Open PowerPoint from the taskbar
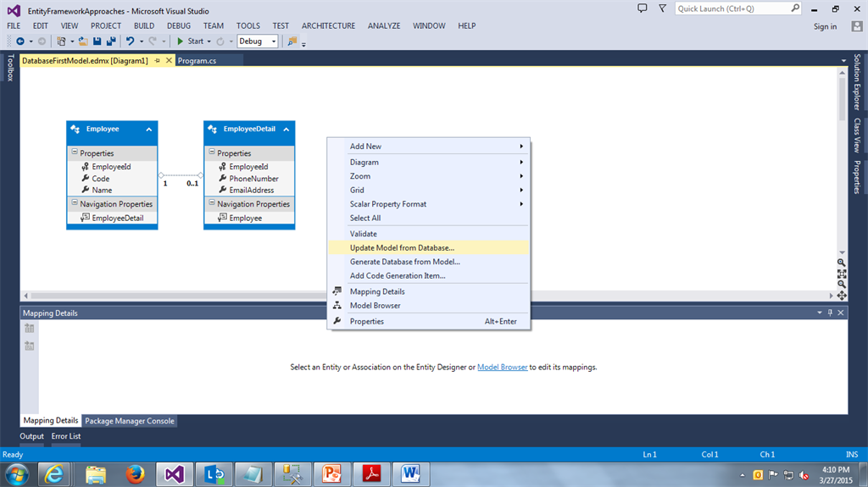Viewport: 868px width, 487px height. click(x=331, y=474)
